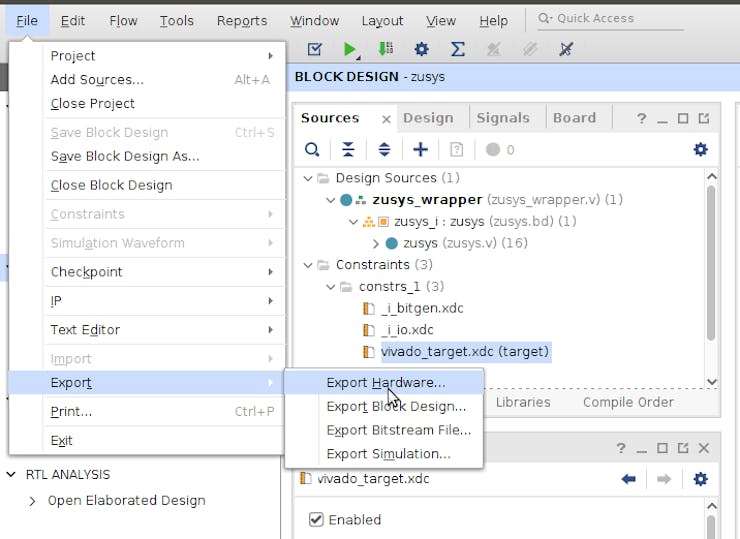Switch to the Signals tab

[x=502, y=118]
